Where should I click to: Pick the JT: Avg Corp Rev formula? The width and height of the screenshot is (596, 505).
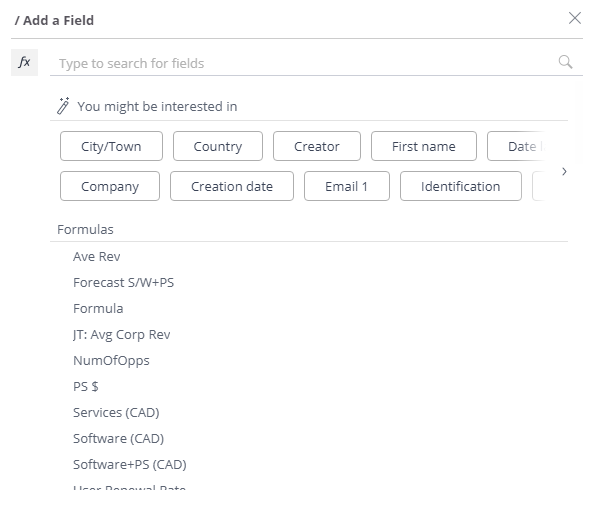pyautogui.click(x=122, y=335)
